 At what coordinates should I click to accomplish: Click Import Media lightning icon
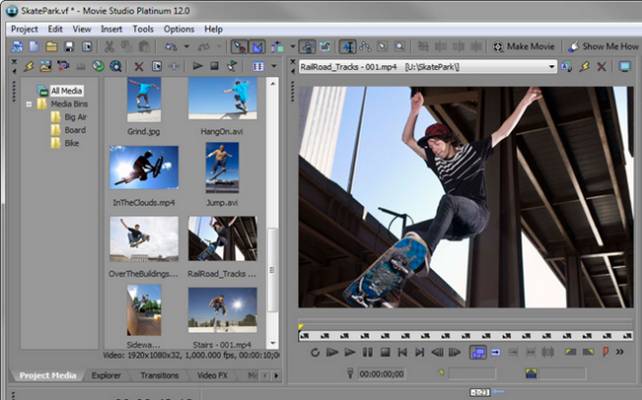point(28,66)
